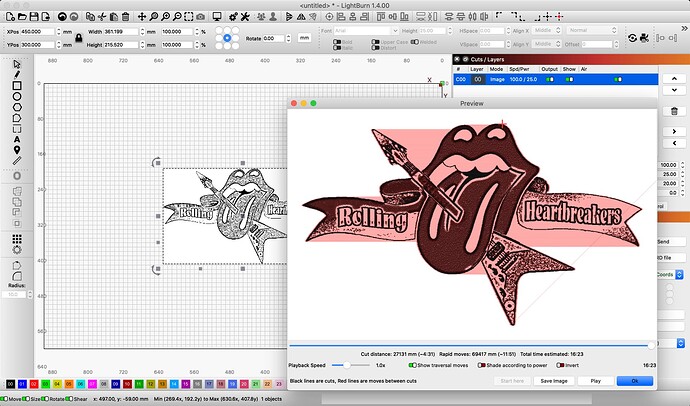Viewport: 690px width, 406px height.
Task: Choose the Measure ruler tool
Action: 17,161
